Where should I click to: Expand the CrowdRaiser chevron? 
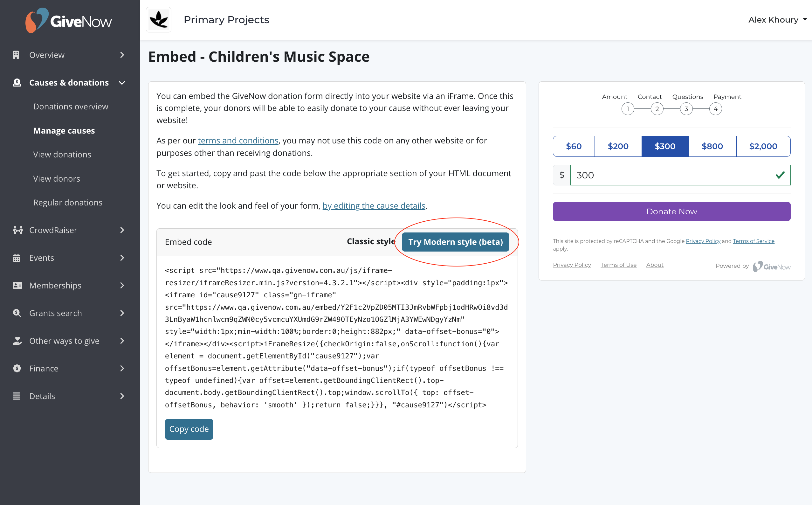pyautogui.click(x=122, y=230)
